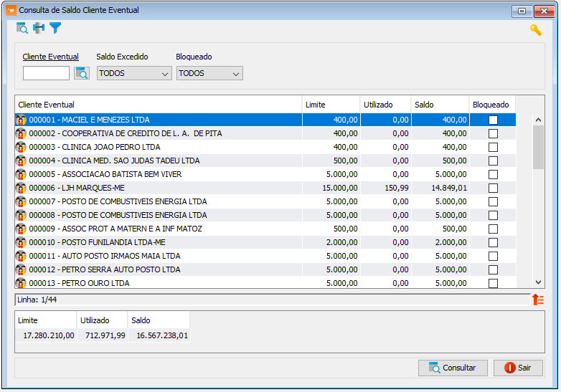Viewport: 561px width, 392px height.
Task: Click the Cliente Eventual underlined label
Action: tap(50, 57)
